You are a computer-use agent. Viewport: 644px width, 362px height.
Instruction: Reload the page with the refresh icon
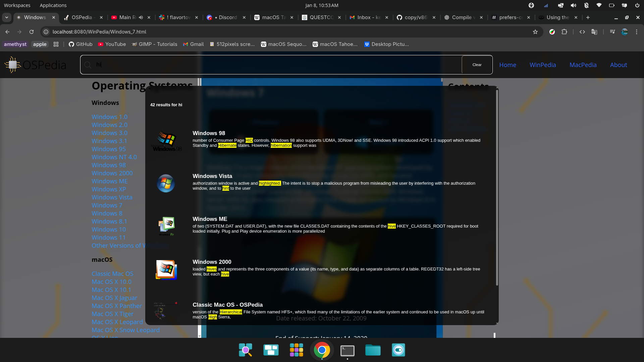[32, 32]
